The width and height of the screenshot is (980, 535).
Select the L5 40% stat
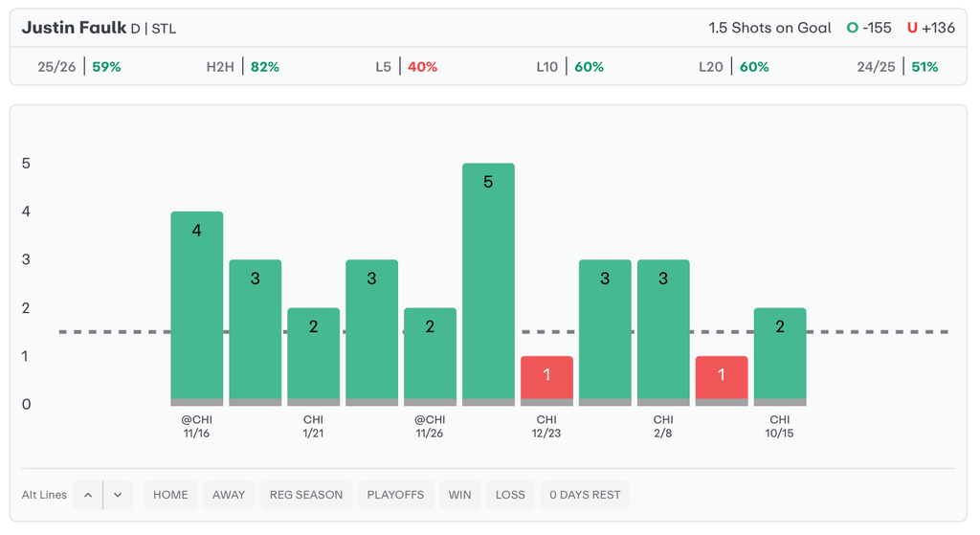pyautogui.click(x=406, y=67)
